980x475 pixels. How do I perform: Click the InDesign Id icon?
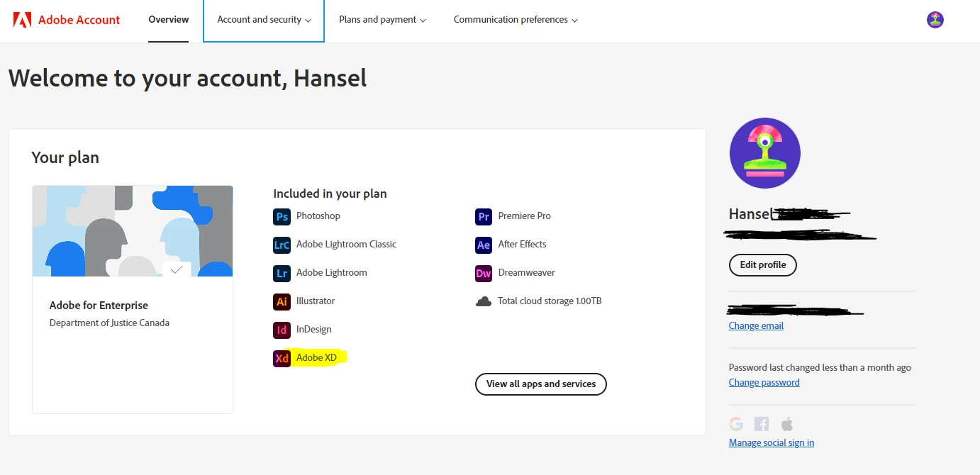(282, 330)
